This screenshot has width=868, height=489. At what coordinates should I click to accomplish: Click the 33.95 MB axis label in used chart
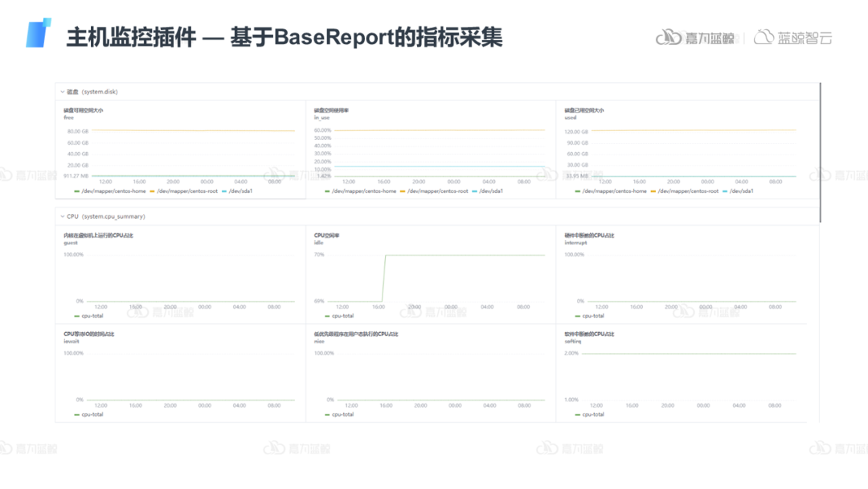coord(577,175)
